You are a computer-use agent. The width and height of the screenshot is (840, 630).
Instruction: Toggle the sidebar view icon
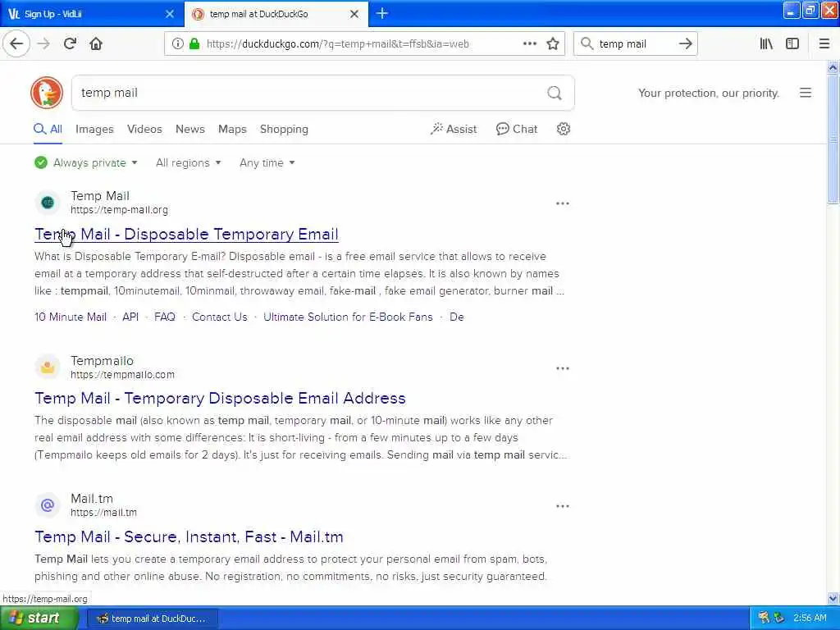tap(792, 44)
